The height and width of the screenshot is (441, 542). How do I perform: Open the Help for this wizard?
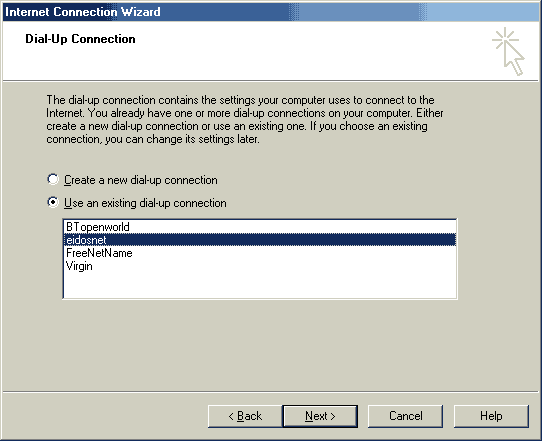(x=491, y=416)
